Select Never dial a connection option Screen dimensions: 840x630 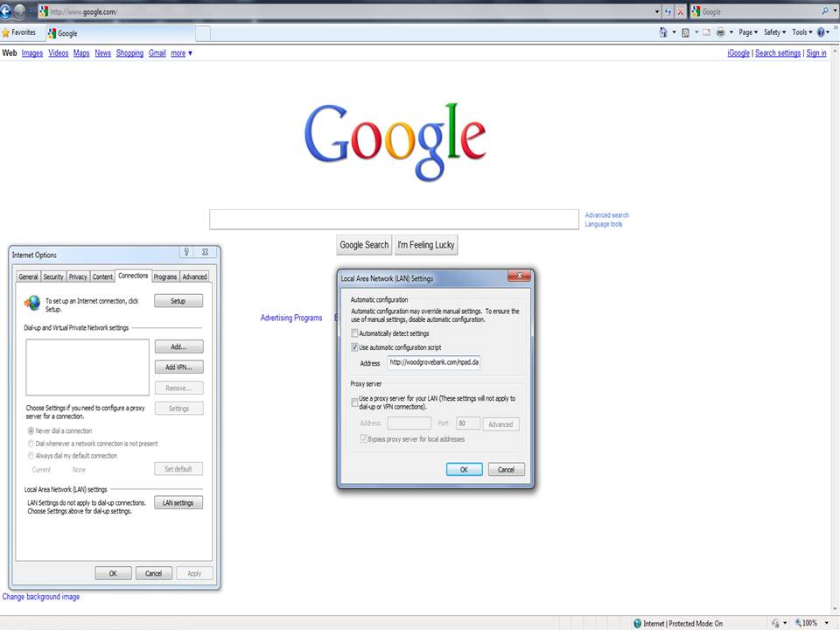tap(31, 430)
